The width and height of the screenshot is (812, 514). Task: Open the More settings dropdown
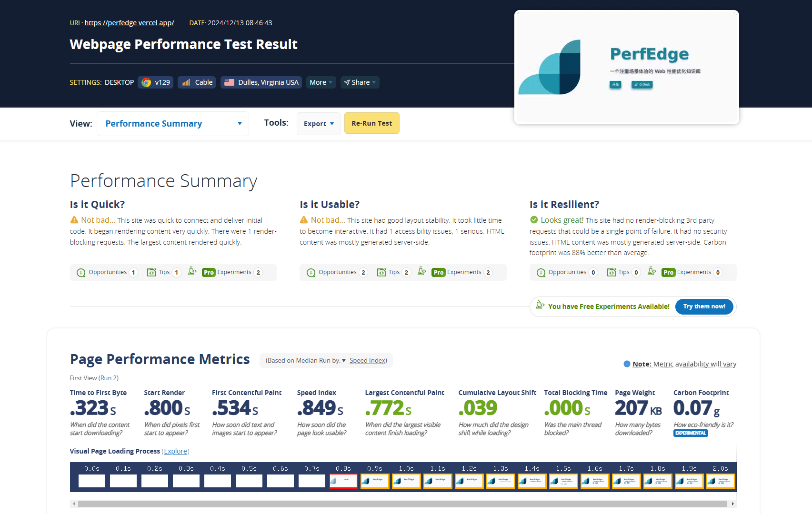tap(321, 82)
